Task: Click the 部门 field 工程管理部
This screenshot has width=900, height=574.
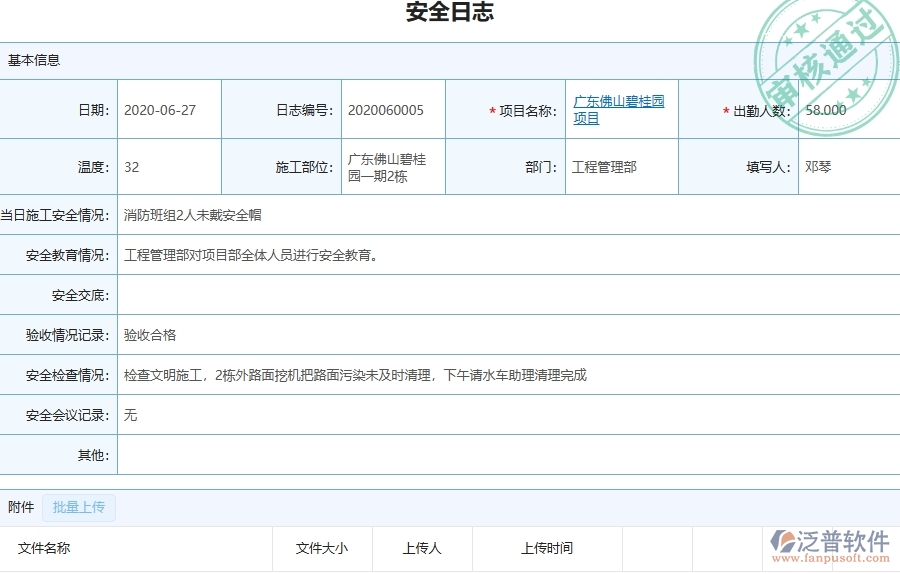Action: [604, 167]
